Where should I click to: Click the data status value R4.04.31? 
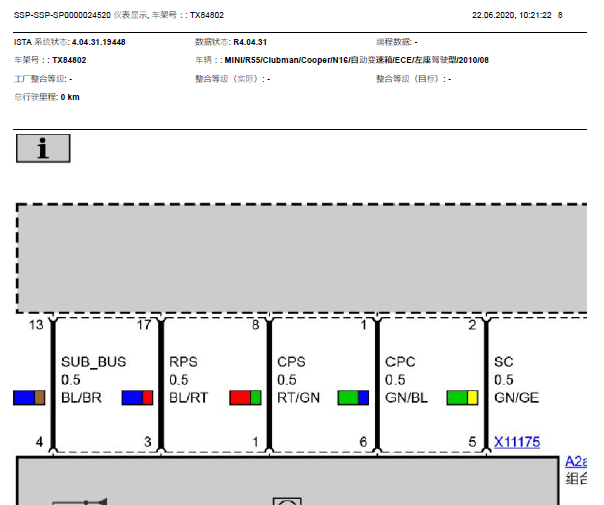point(250,42)
